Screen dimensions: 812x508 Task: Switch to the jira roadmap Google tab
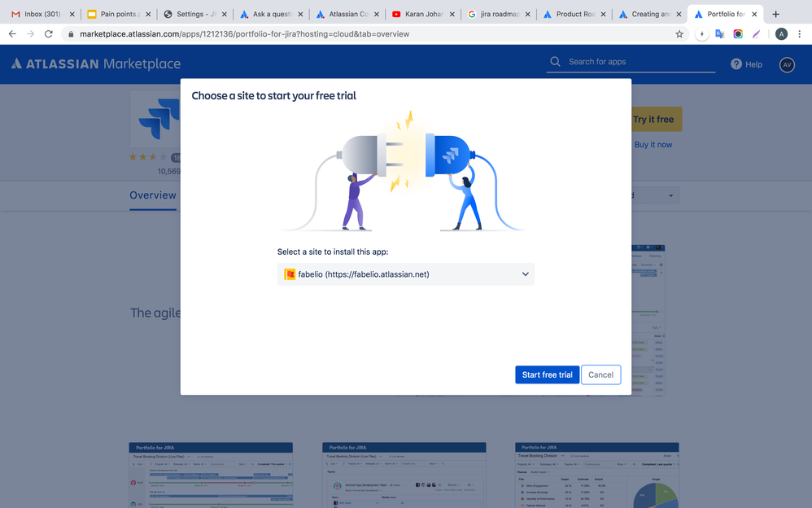click(499, 14)
